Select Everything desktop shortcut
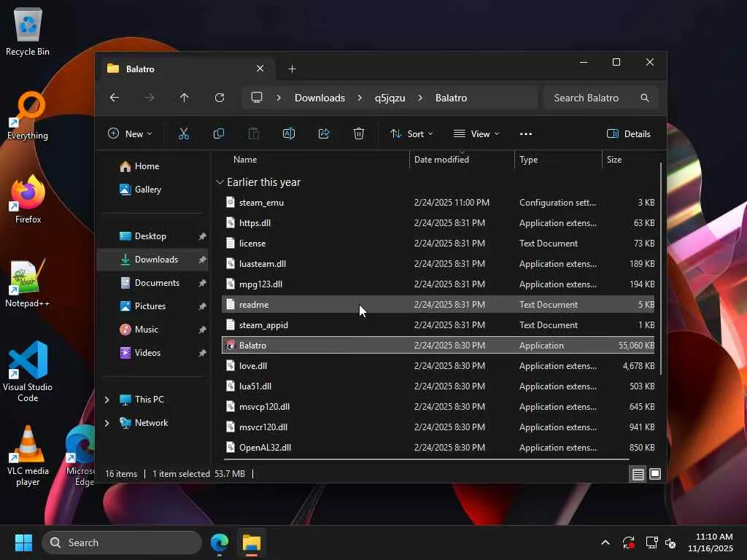Screen dimensions: 747x560 [x=28, y=116]
